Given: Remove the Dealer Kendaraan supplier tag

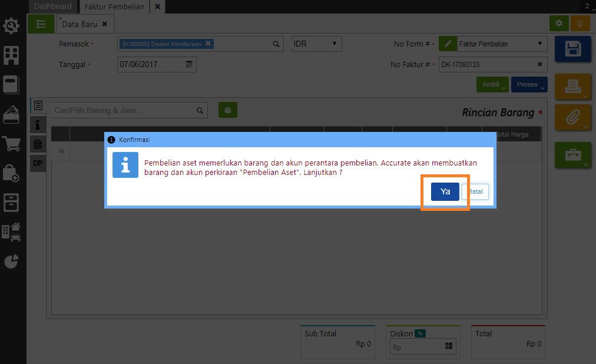Looking at the screenshot, I should [x=208, y=44].
